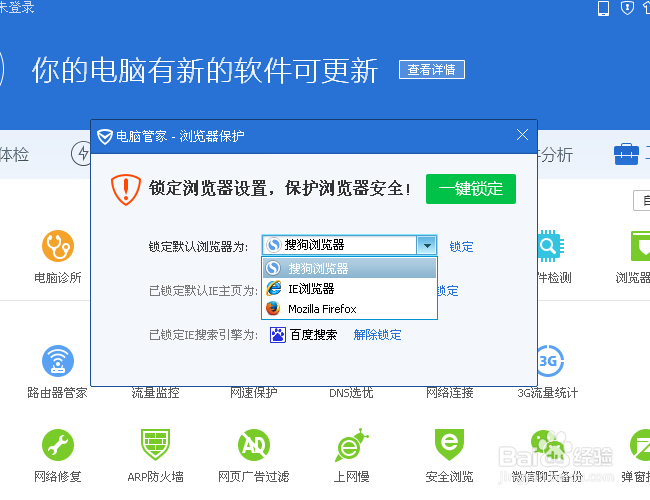Click the 分析 tab label
650x500 pixels.
(555, 155)
